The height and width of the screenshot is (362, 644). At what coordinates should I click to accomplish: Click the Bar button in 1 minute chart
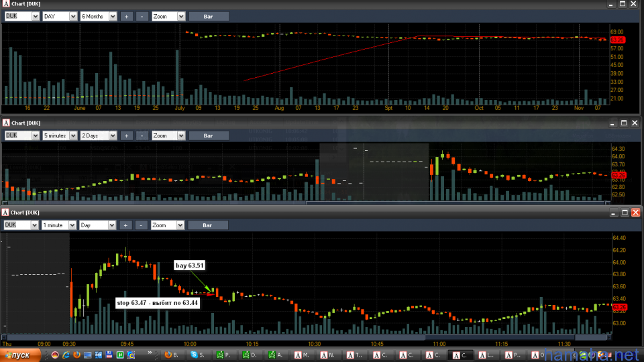coord(208,225)
